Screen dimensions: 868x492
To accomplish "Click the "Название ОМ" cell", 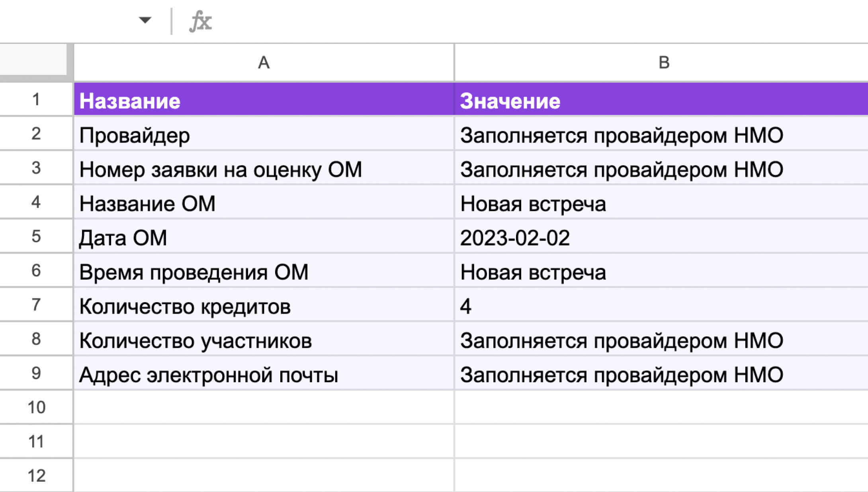I will point(264,203).
